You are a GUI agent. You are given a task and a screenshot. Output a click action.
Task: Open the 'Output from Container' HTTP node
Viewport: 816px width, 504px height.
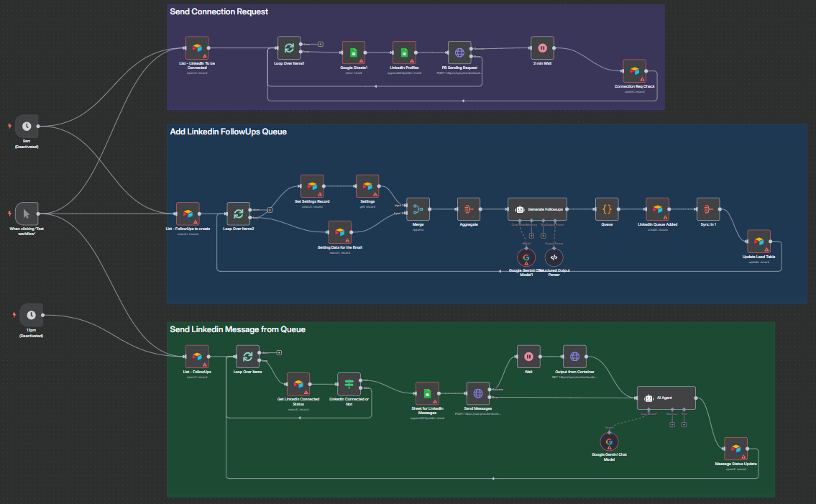[574, 357]
